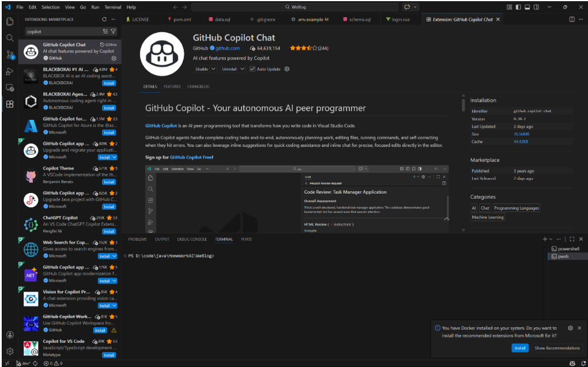Open the Run and Debug view
The width and height of the screenshot is (588, 367).
tap(10, 71)
